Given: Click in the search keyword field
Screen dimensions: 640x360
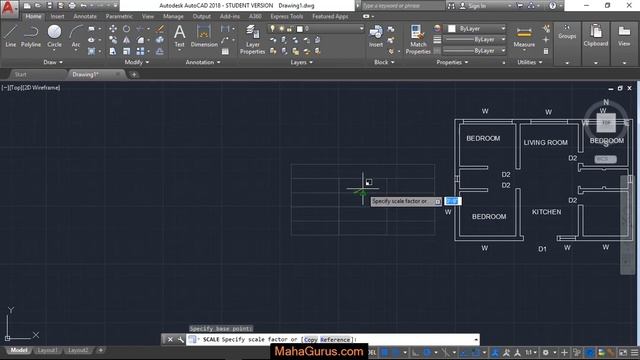Looking at the screenshot, I should tap(402, 6).
